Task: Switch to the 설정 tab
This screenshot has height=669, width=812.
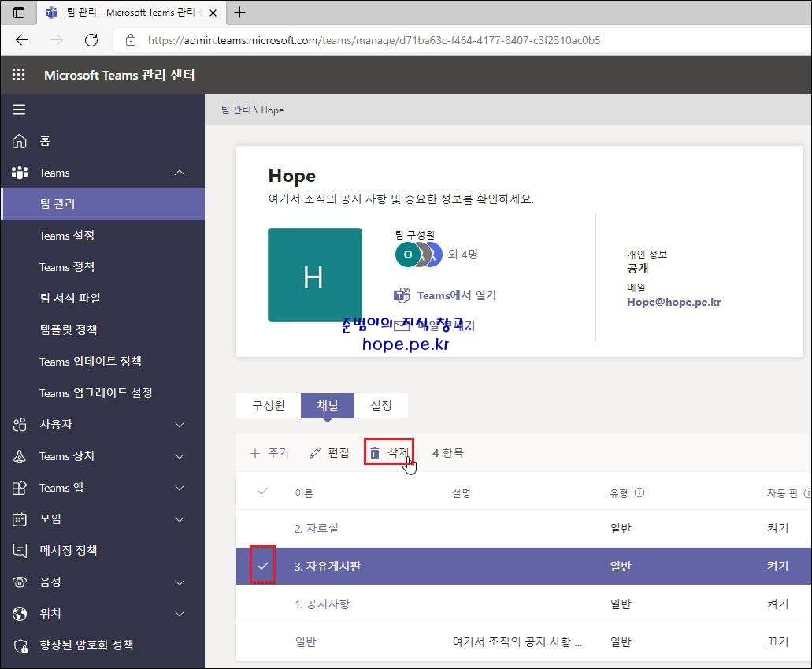Action: 381,406
